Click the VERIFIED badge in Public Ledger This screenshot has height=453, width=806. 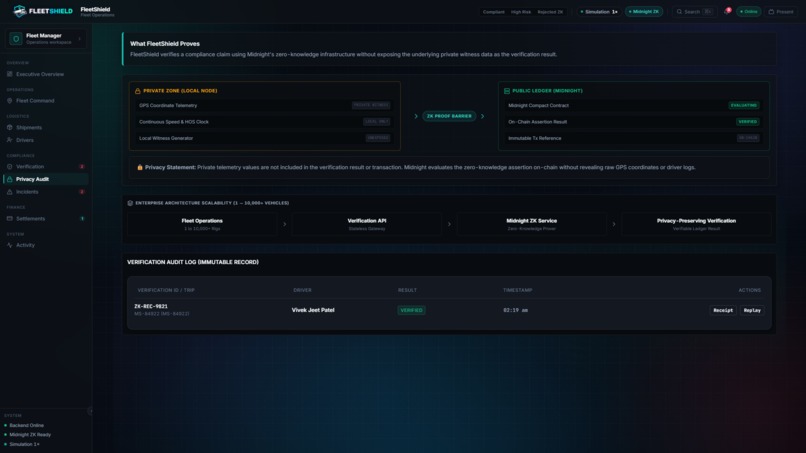(747, 122)
